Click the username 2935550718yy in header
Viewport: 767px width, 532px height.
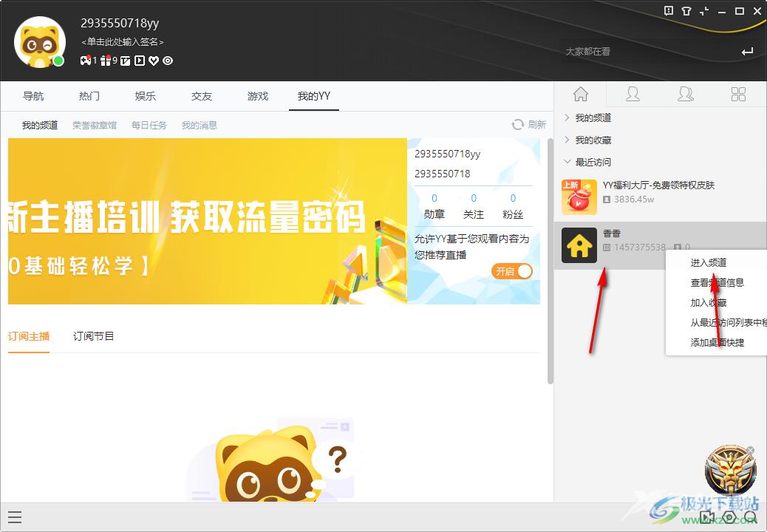point(120,23)
